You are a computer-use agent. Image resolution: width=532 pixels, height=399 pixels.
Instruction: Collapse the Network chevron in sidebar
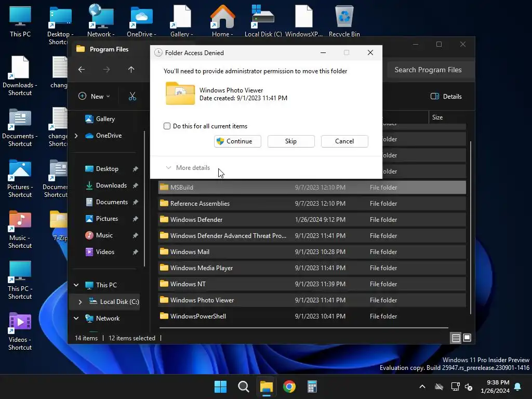point(76,318)
